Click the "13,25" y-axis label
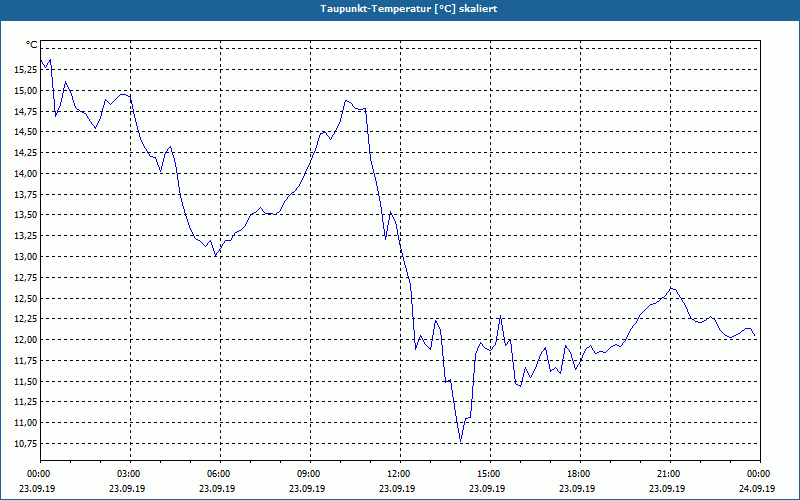Image resolution: width=800 pixels, height=500 pixels. pyautogui.click(x=26, y=236)
